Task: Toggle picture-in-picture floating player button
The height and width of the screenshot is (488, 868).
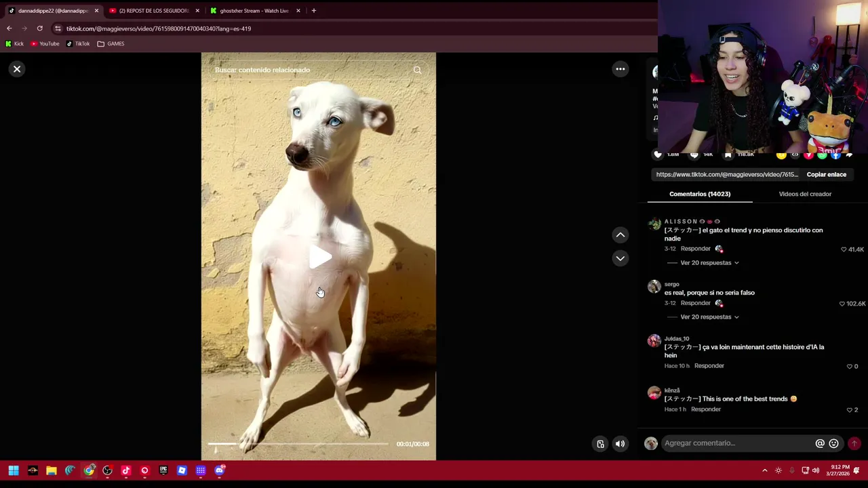Action: (600, 444)
